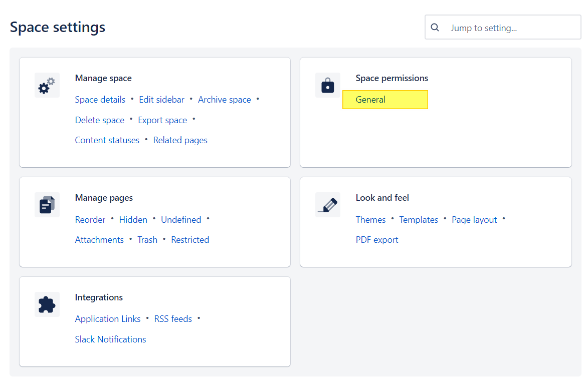Select Archive space
Screen dimensions: 588x383
[x=224, y=99]
